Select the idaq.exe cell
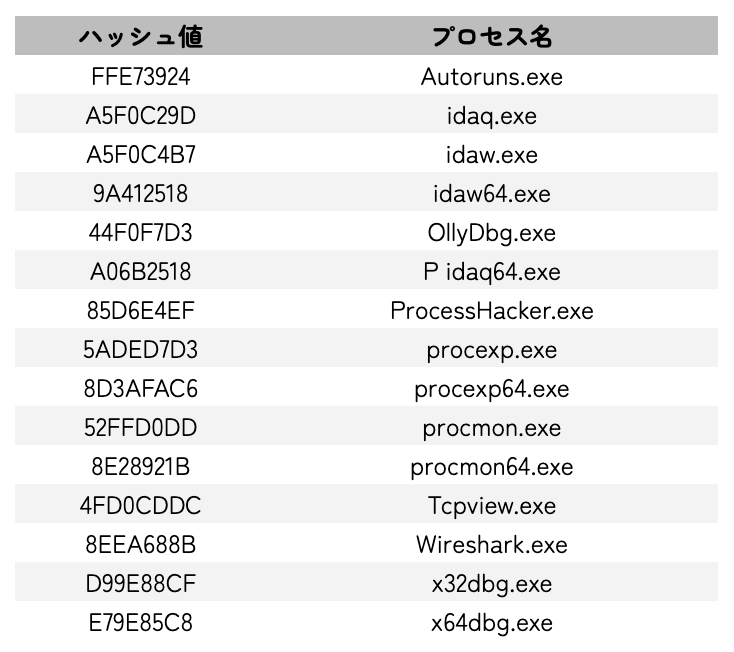Screen dimensions: 734x652 [x=492, y=115]
